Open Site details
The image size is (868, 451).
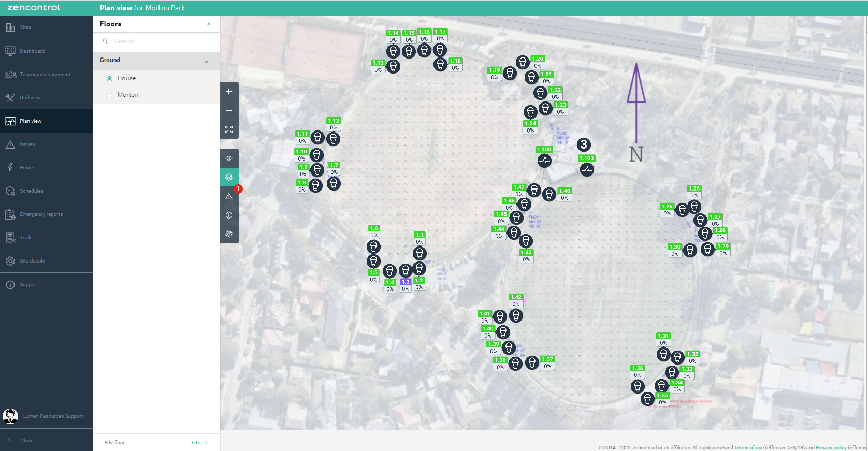tap(46, 261)
